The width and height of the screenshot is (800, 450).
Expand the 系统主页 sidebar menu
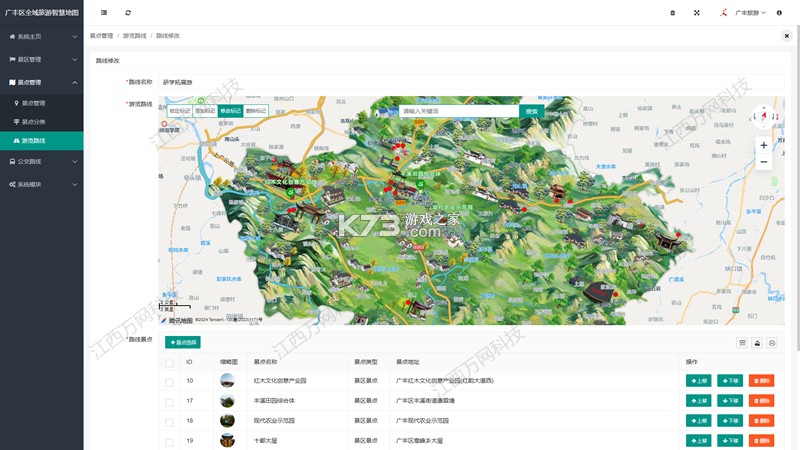[x=42, y=37]
